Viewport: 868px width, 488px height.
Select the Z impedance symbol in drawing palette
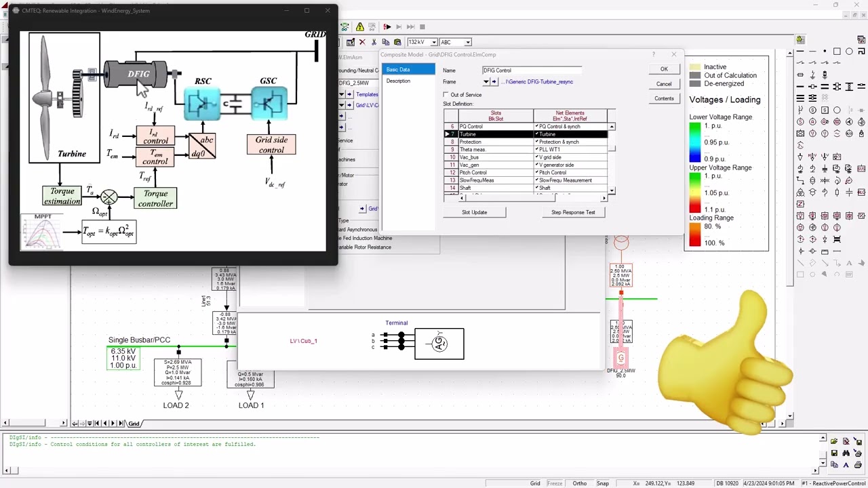coord(800,204)
